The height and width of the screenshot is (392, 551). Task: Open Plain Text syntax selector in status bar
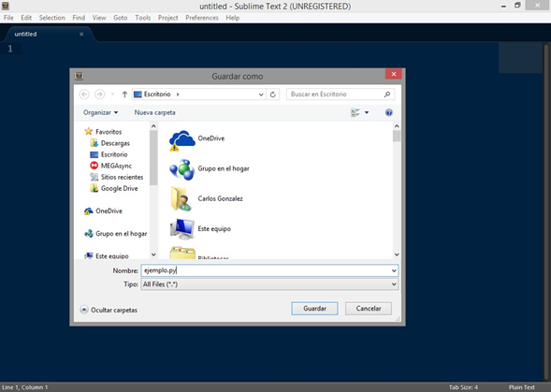(521, 387)
